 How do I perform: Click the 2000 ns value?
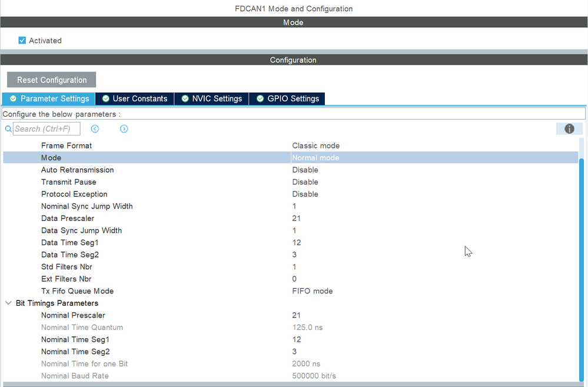click(306, 363)
